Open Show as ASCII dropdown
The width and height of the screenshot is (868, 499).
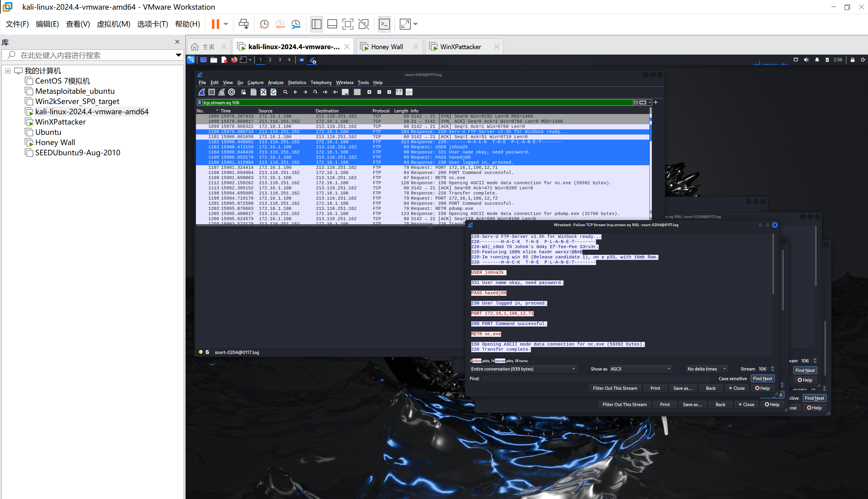pos(640,369)
